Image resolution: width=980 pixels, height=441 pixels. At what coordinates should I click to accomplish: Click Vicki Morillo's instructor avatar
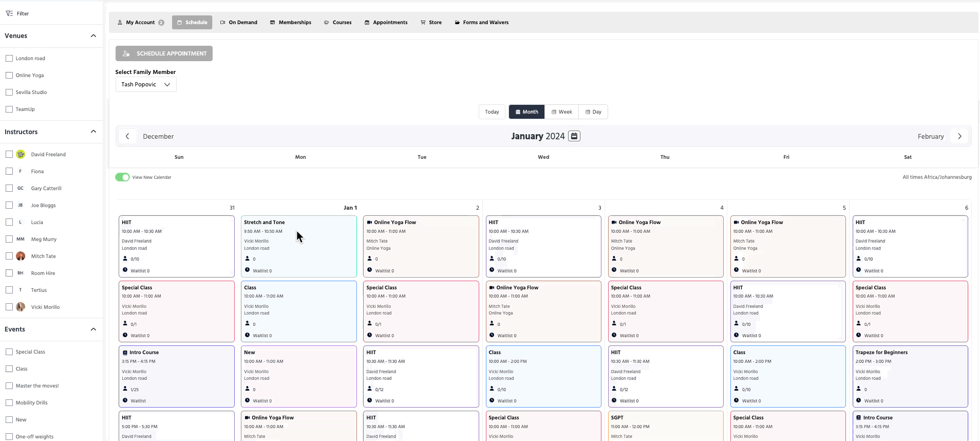tap(21, 307)
